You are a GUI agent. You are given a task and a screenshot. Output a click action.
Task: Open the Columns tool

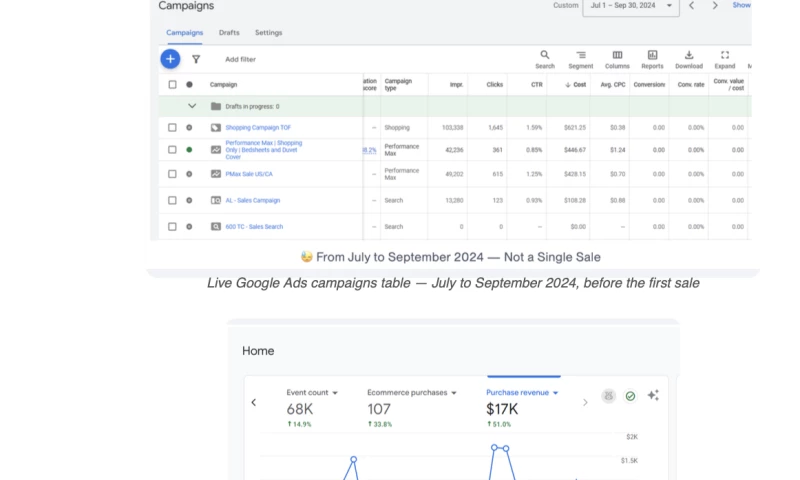point(617,59)
